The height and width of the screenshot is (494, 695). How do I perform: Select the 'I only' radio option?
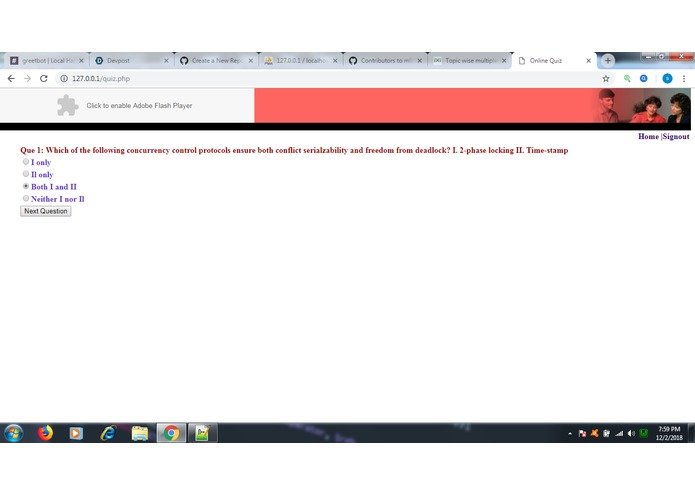(26, 162)
